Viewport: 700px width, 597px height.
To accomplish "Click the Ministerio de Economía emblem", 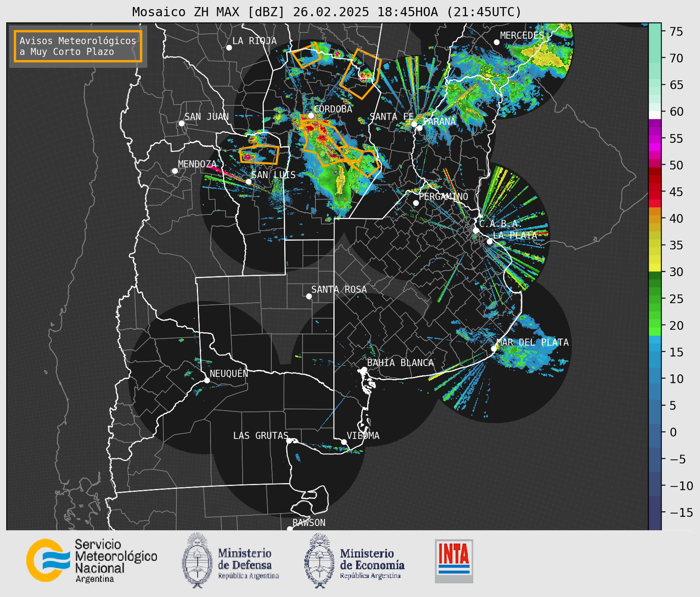I will 319,560.
